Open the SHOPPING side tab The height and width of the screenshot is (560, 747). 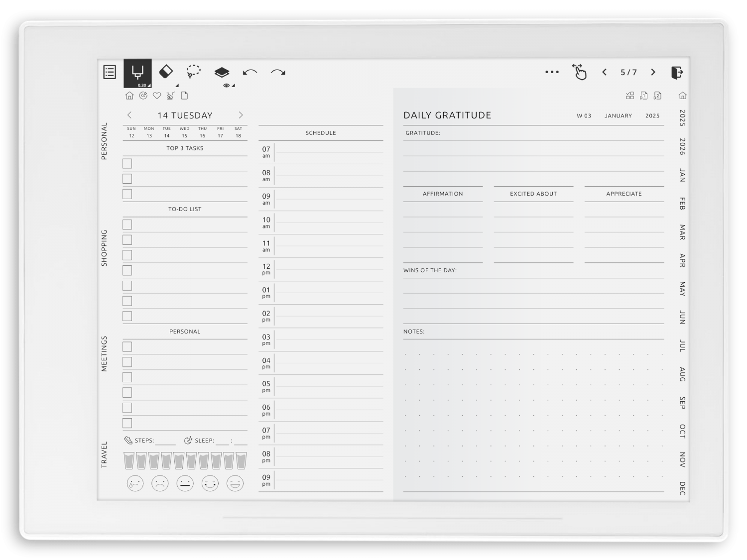pos(104,248)
